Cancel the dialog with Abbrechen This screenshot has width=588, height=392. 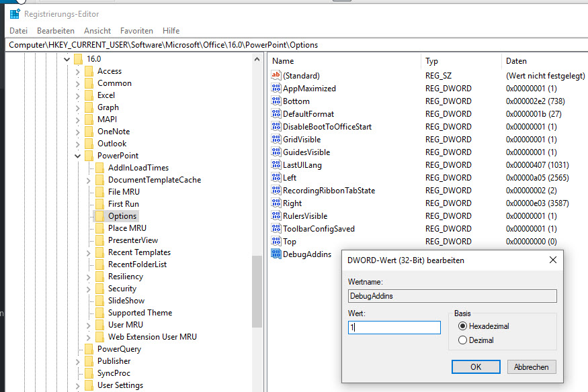pyautogui.click(x=532, y=367)
